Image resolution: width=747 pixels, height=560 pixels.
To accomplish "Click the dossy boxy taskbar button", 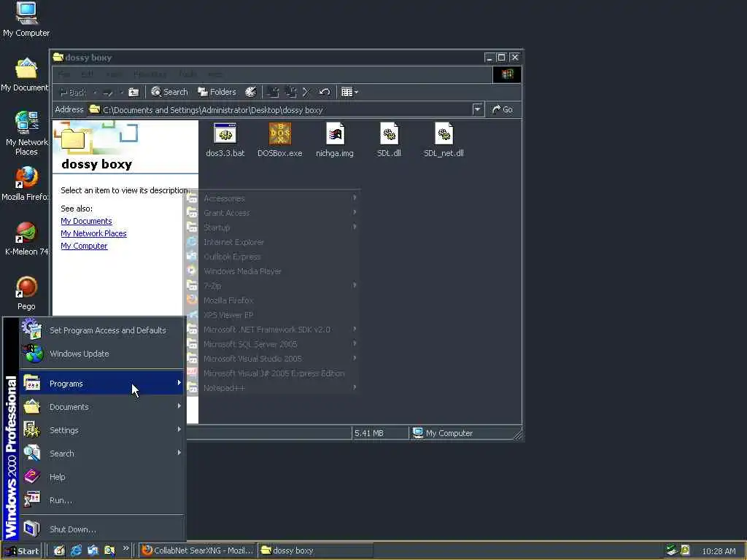I will pyautogui.click(x=315, y=551).
